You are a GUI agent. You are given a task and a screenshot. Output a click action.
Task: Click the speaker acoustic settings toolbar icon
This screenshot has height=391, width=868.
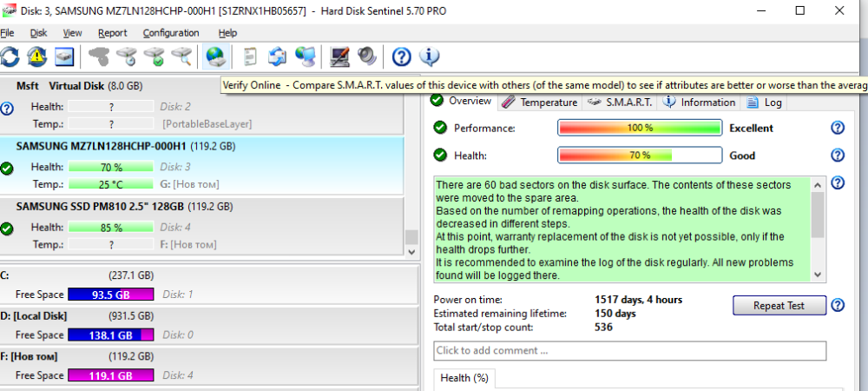pyautogui.click(x=366, y=57)
